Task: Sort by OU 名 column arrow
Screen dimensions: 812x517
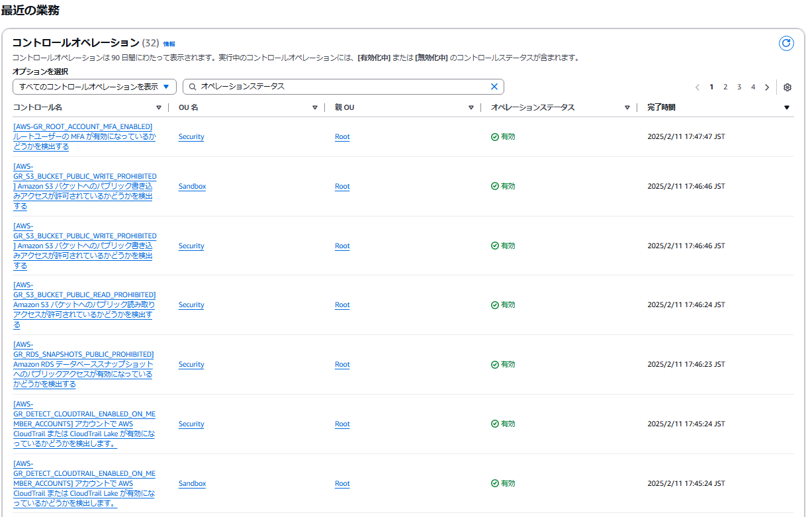Action: point(315,107)
